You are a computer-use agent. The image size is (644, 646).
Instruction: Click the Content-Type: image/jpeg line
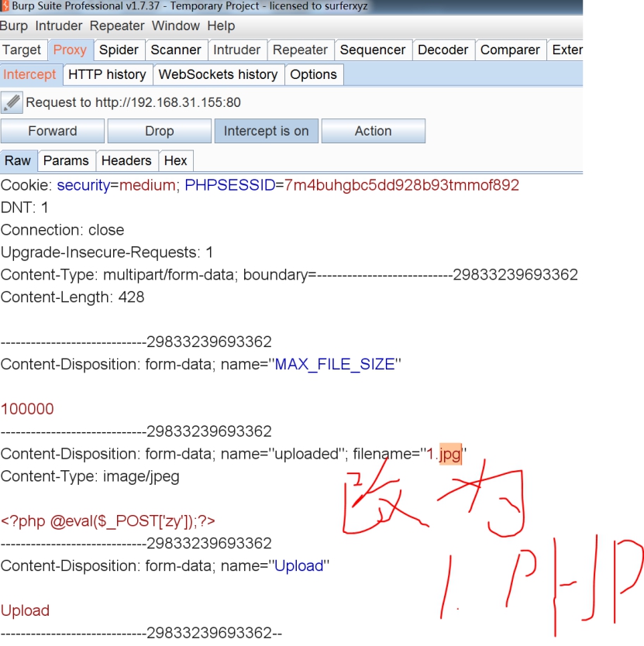(90, 476)
